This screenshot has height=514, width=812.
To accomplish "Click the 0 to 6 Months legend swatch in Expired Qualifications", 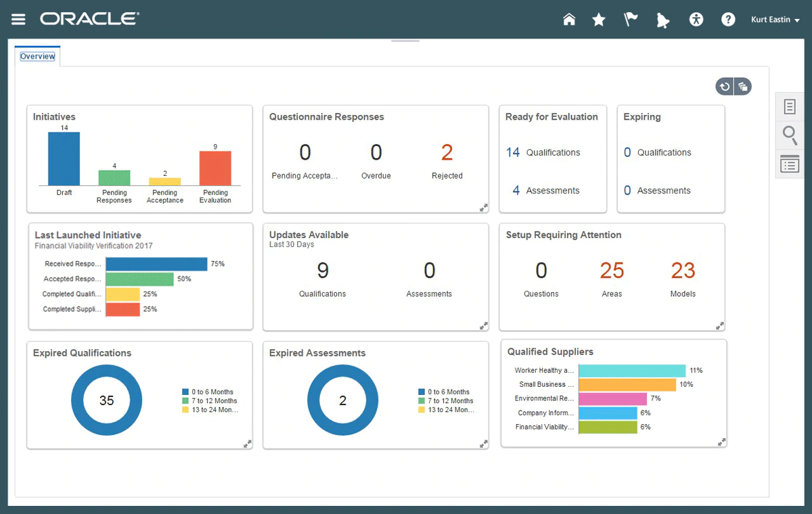I will tap(185, 392).
